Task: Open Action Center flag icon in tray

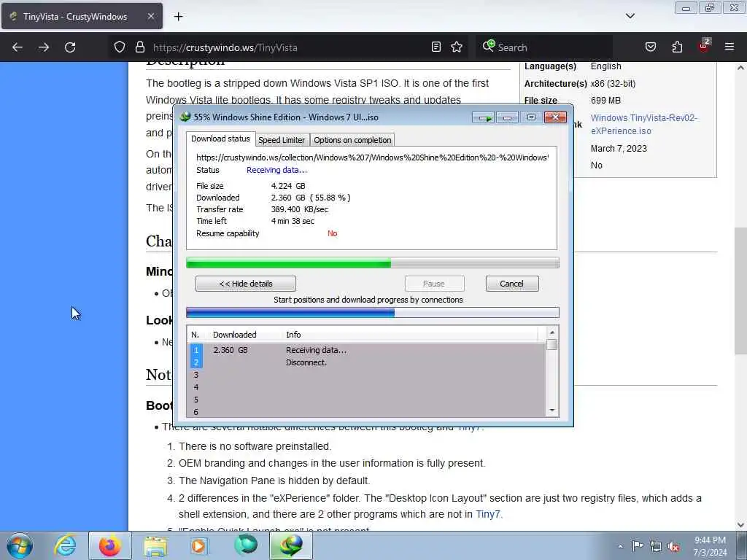Action: click(x=638, y=545)
